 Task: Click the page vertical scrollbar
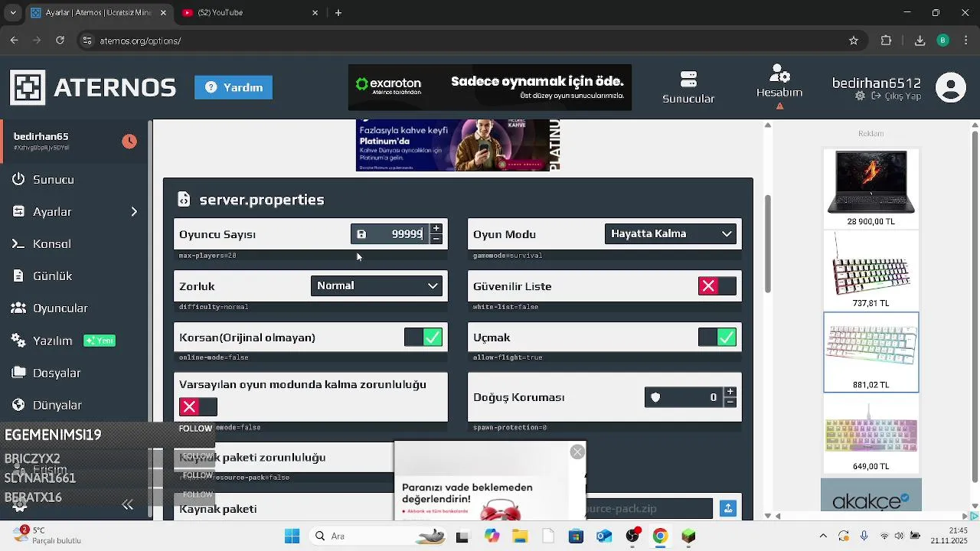pos(768,245)
